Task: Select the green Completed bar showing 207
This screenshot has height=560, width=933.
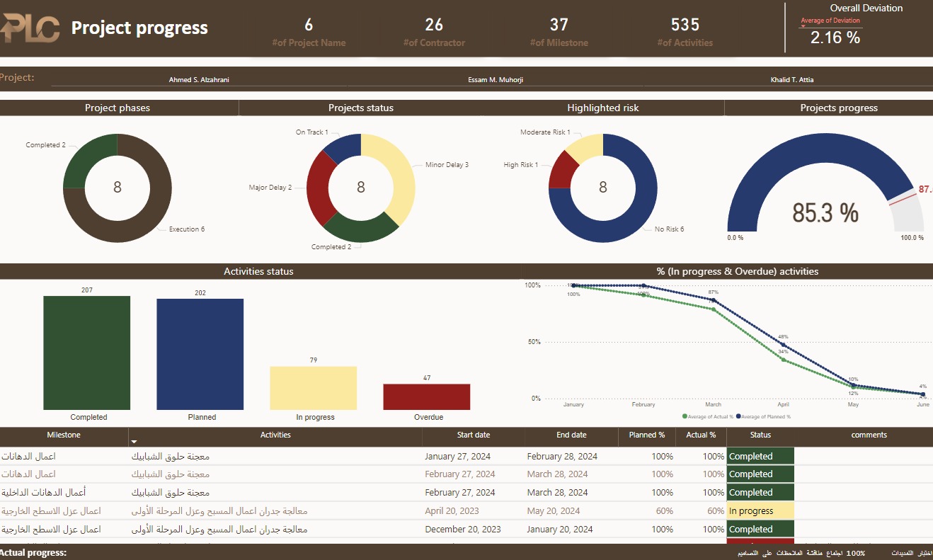Action: [87, 353]
